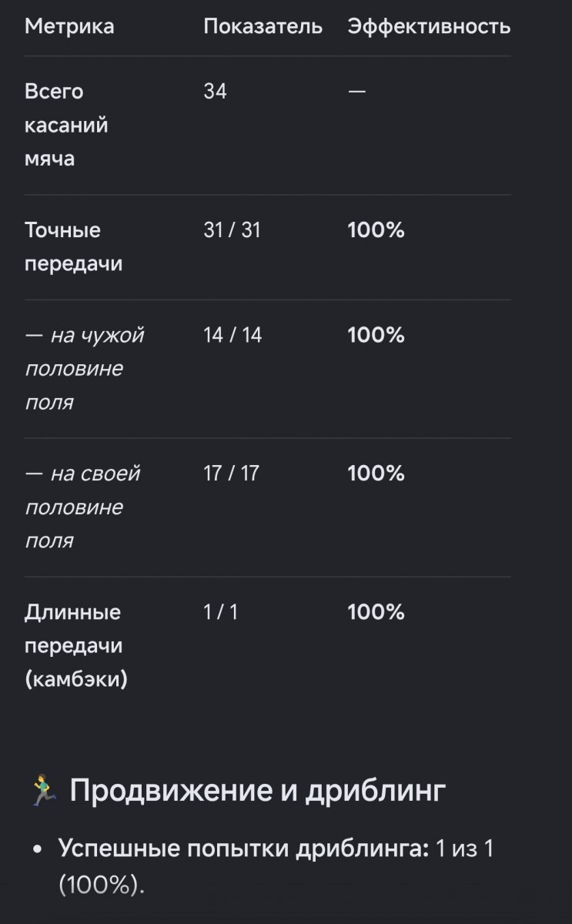
Task: Click the Продвижение и дриблинг heading
Action: pyautogui.click(x=257, y=791)
